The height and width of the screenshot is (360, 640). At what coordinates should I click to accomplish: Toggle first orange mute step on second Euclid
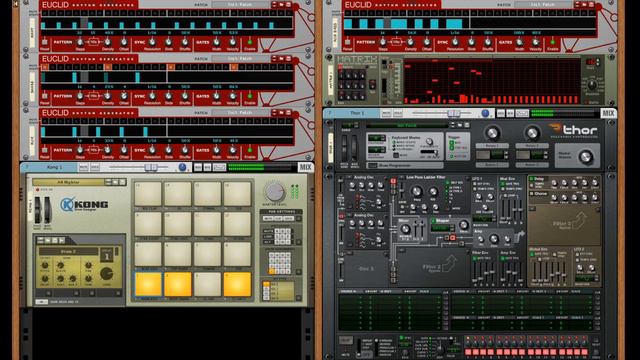(45, 67)
